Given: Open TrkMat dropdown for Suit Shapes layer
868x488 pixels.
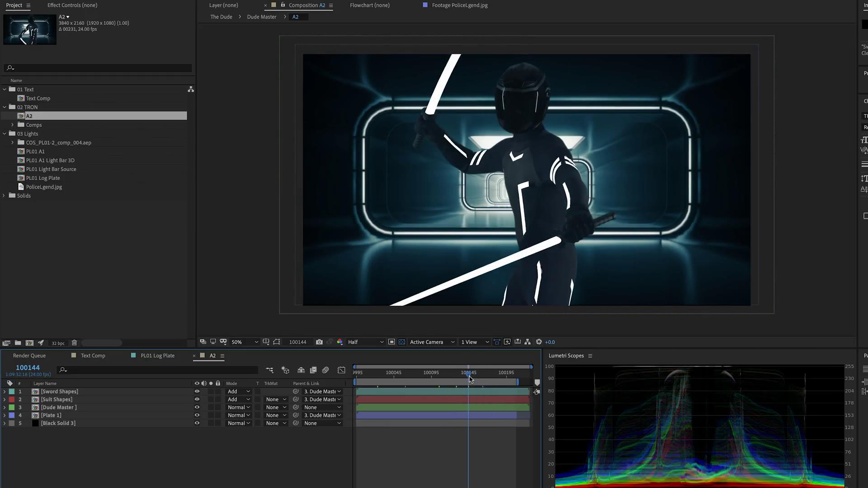Looking at the screenshot, I should [x=276, y=399].
